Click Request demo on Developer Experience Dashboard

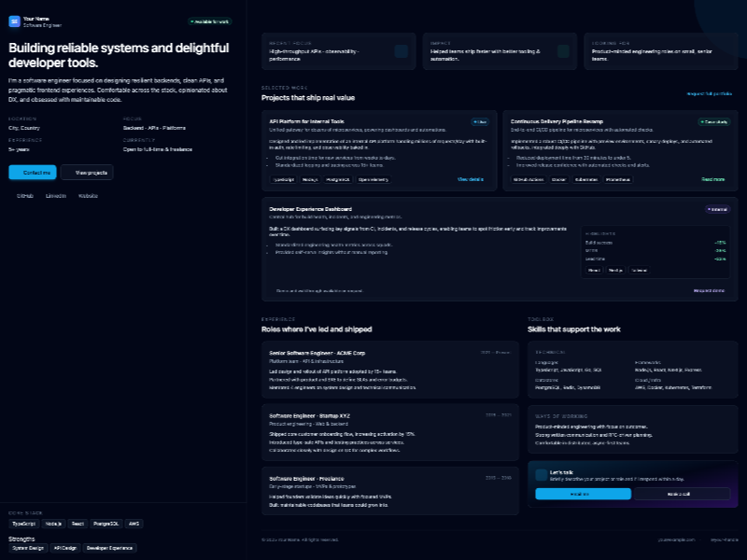point(709,290)
